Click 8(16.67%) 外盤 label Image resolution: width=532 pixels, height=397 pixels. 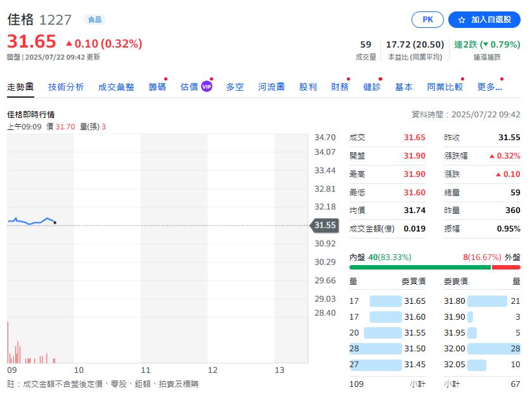click(491, 257)
